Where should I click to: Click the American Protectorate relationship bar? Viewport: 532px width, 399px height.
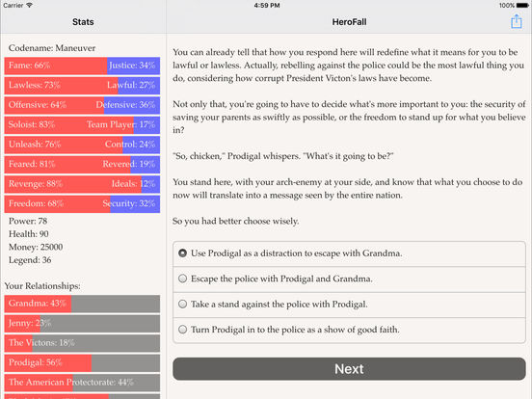click(x=82, y=383)
